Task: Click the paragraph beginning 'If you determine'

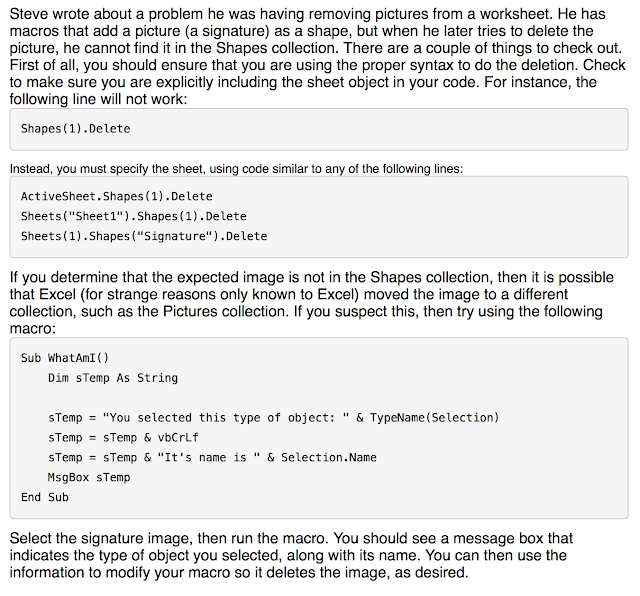Action: [x=311, y=302]
